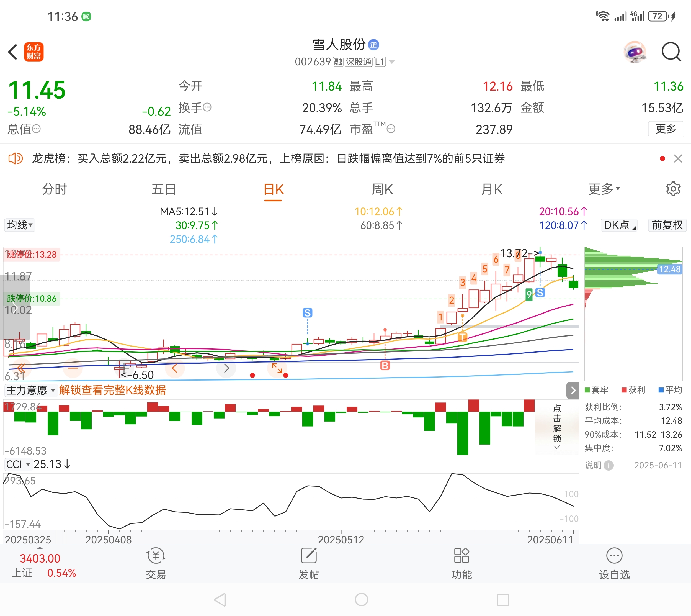
Task: Tap the 平均 blue legend swatch
Action: click(x=661, y=390)
